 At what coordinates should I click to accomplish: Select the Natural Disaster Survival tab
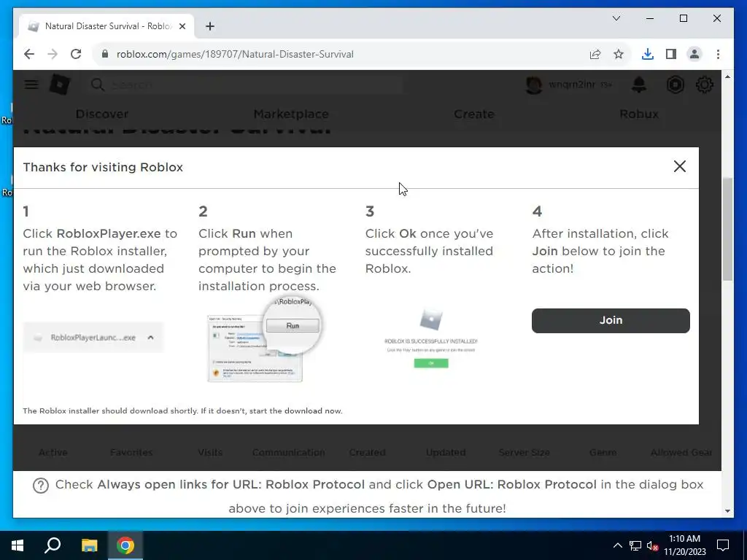pos(107,26)
